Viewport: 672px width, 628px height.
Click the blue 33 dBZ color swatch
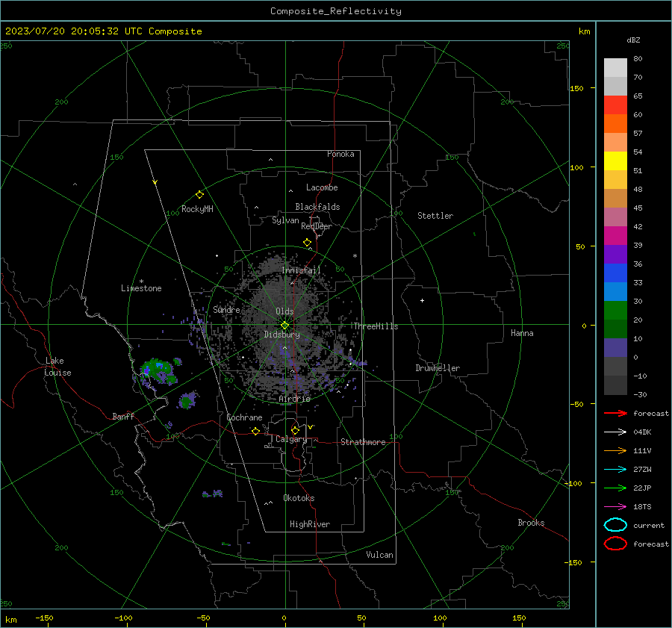coord(615,273)
